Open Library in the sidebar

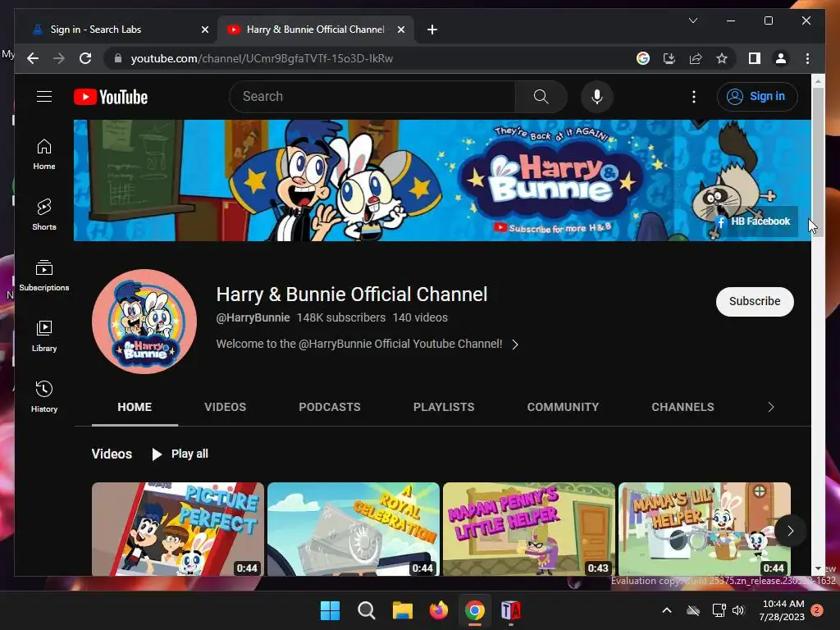pos(44,336)
